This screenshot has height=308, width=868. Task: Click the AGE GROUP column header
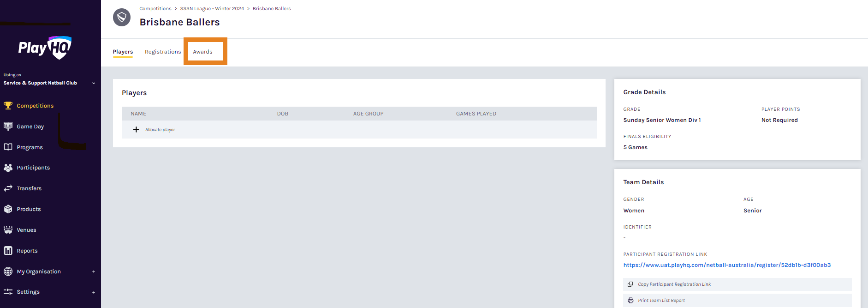click(x=369, y=114)
